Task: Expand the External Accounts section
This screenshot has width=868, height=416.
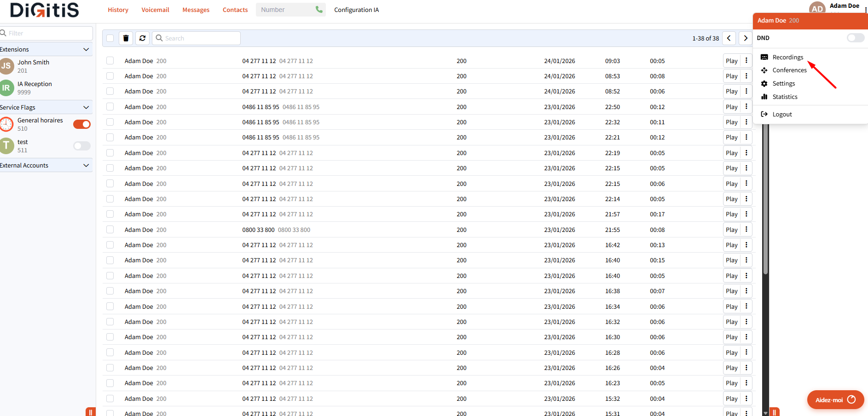Action: [x=86, y=165]
